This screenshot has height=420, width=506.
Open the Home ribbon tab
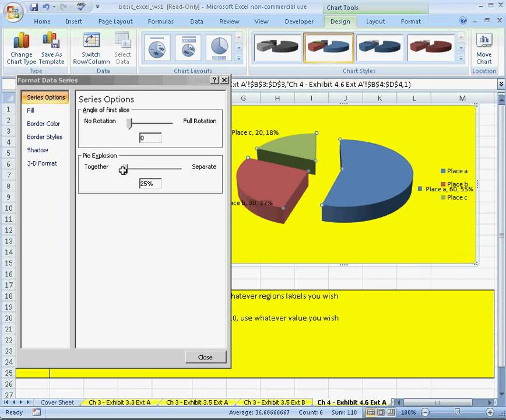tap(43, 22)
